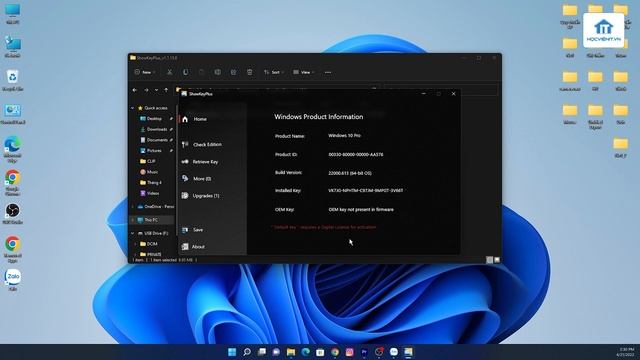Open Zalo desktop shortcut
The height and width of the screenshot is (360, 640).
point(13,280)
